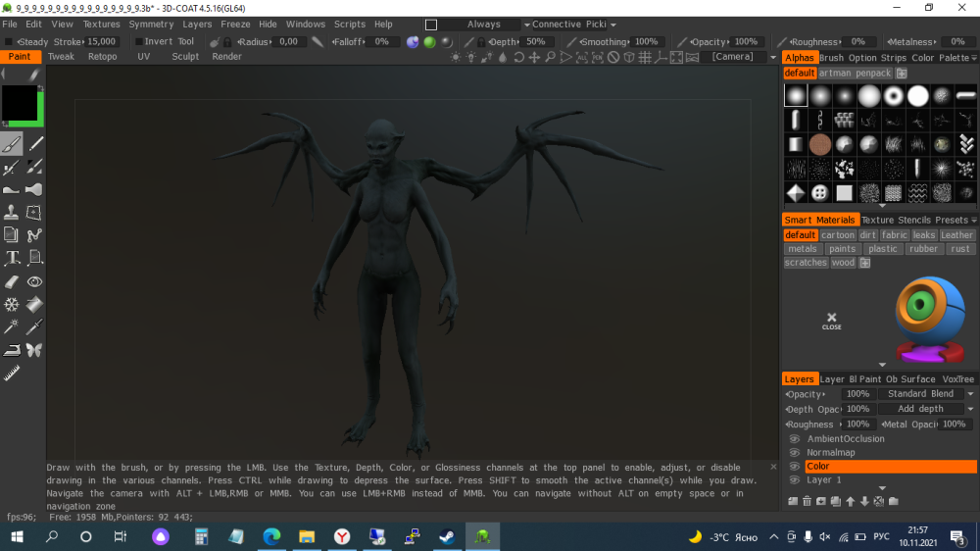Select the Magic wand tool
The width and height of the screenshot is (980, 551).
[x=11, y=326]
